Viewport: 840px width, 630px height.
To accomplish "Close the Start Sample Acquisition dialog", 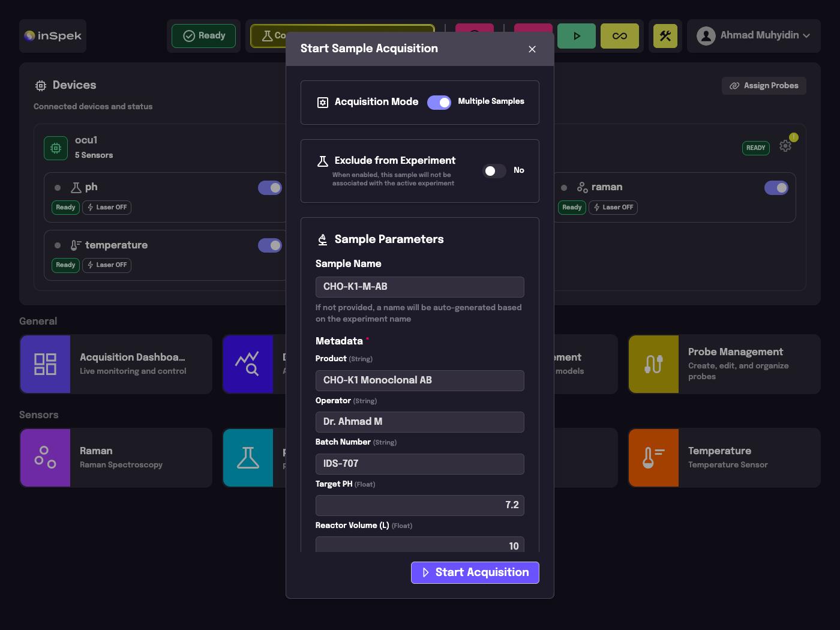I will point(532,49).
